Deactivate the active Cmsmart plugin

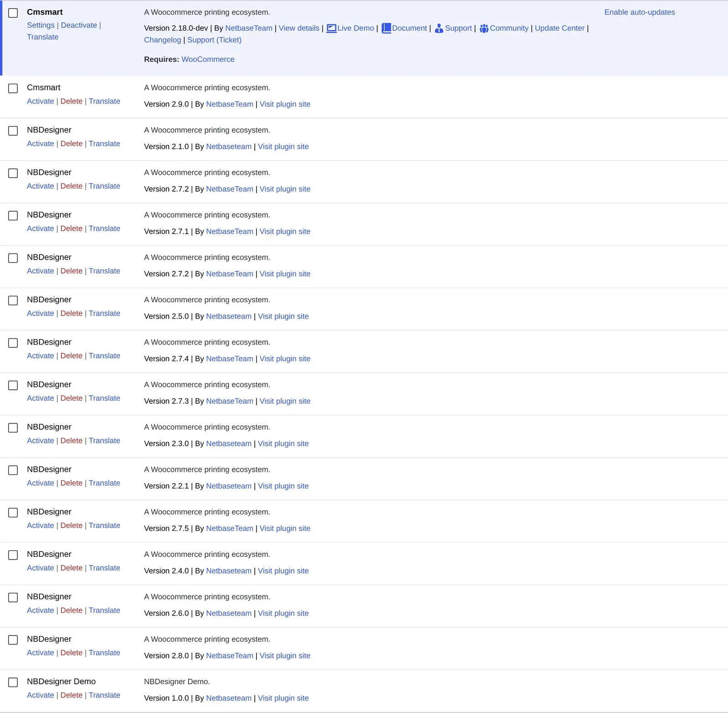tap(79, 25)
